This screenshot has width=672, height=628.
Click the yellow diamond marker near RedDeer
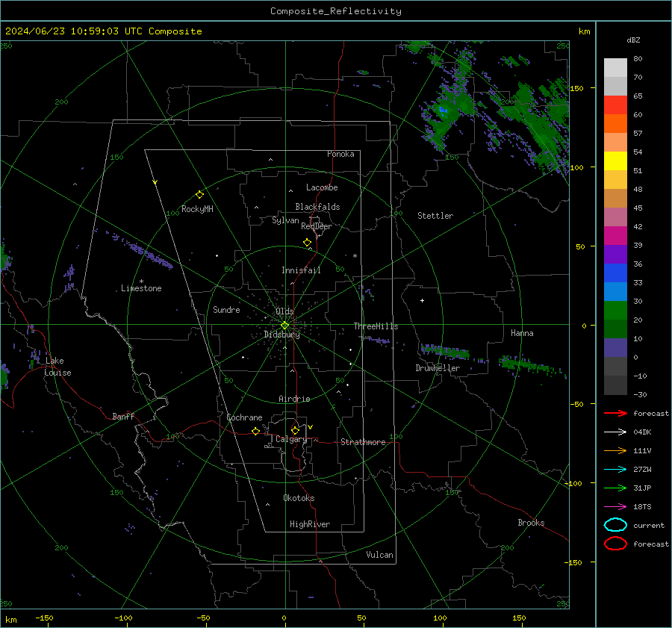coord(307,243)
